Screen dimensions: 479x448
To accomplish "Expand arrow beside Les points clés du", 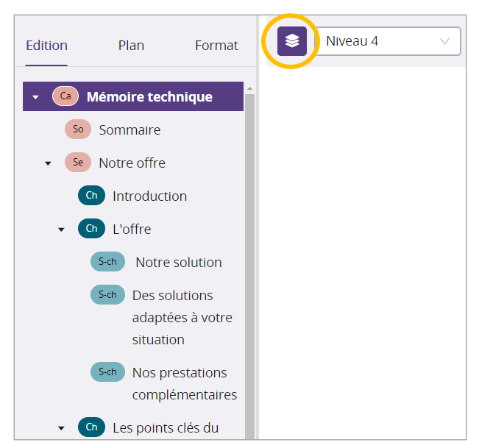I will pyautogui.click(x=62, y=428).
